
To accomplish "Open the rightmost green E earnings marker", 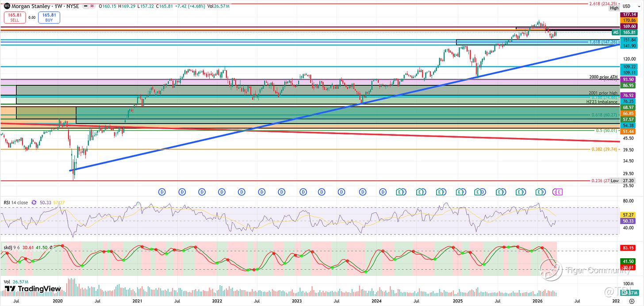I will (540, 192).
